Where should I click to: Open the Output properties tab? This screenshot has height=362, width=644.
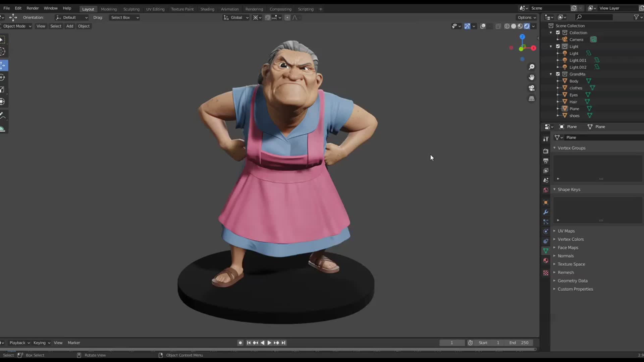tap(546, 161)
